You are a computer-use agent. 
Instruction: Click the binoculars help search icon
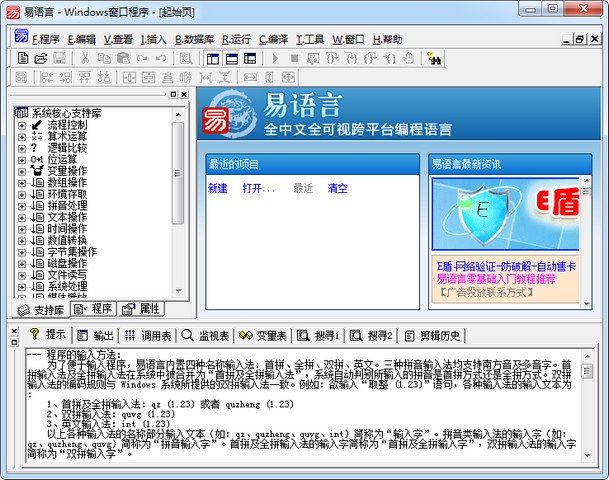(434, 59)
